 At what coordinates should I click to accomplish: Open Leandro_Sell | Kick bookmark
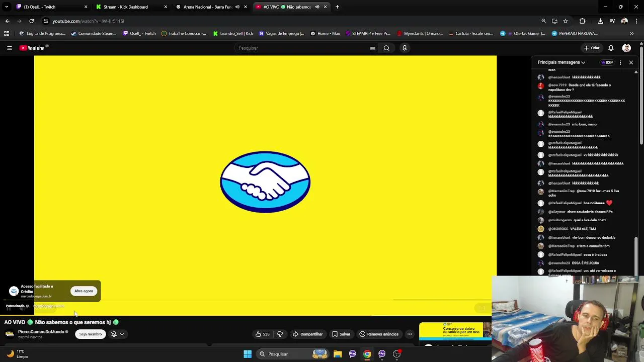(x=233, y=34)
